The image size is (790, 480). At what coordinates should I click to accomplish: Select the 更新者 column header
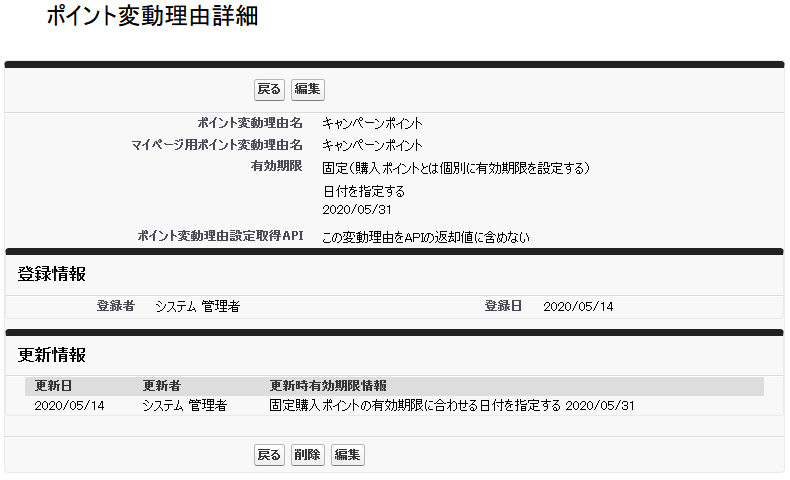[161, 386]
